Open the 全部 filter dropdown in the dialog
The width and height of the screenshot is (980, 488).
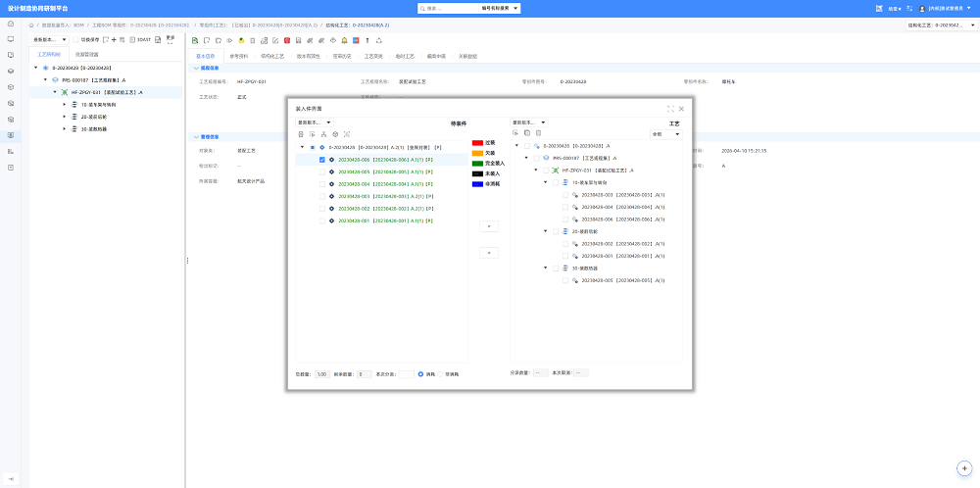click(666, 133)
